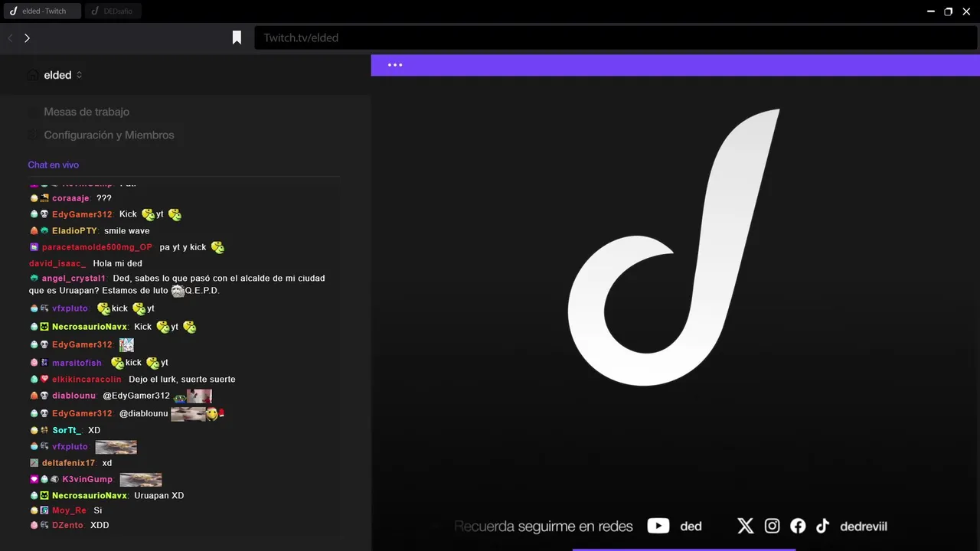Open the three-dots menu on purple bar
980x551 pixels.
(395, 65)
